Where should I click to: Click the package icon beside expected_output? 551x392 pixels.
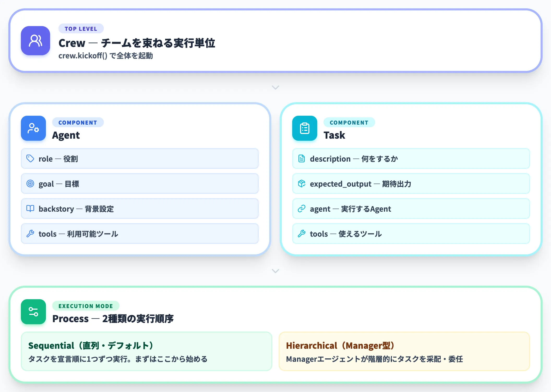pos(302,183)
